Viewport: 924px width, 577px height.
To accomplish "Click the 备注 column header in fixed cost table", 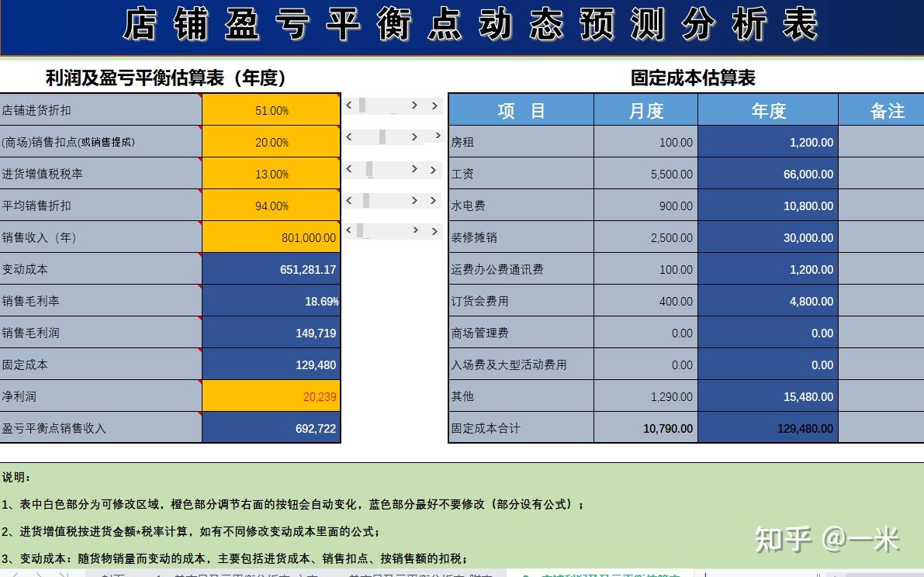I will coord(888,109).
